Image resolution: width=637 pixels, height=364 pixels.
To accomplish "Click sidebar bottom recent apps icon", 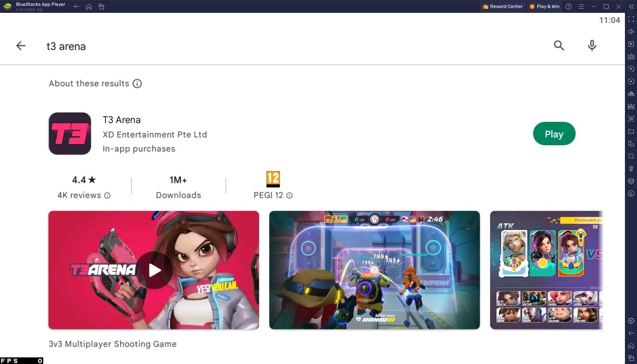I will [x=631, y=358].
